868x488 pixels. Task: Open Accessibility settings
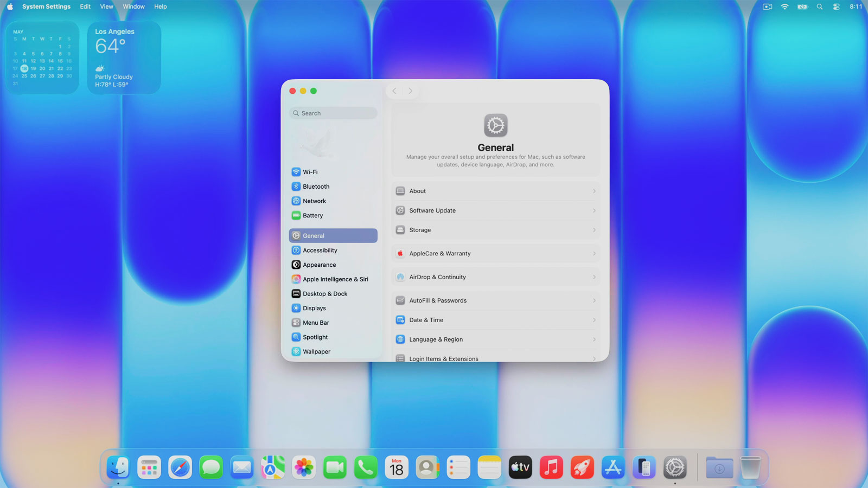coord(333,251)
